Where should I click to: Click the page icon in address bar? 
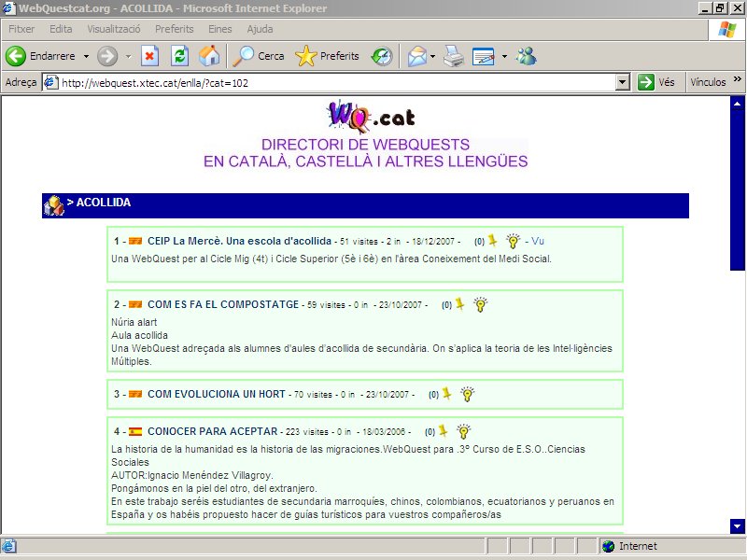(x=50, y=82)
